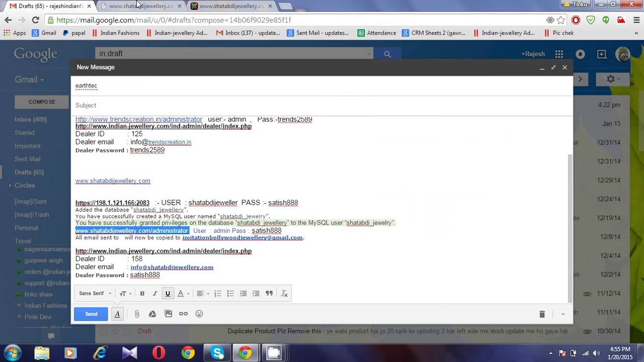This screenshot has height=362, width=644.
Task: Open the Sans Serif font dropdown
Action: click(x=95, y=294)
